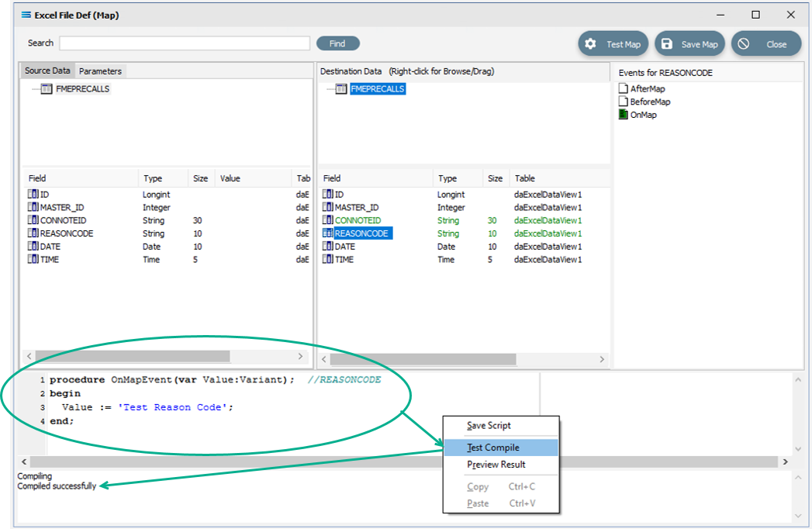The width and height of the screenshot is (812, 529).
Task: Open the Parameters tab
Action: 101,71
